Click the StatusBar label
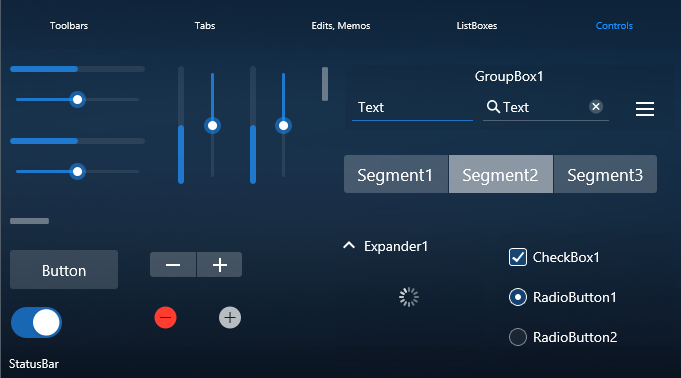The image size is (681, 378). (34, 364)
